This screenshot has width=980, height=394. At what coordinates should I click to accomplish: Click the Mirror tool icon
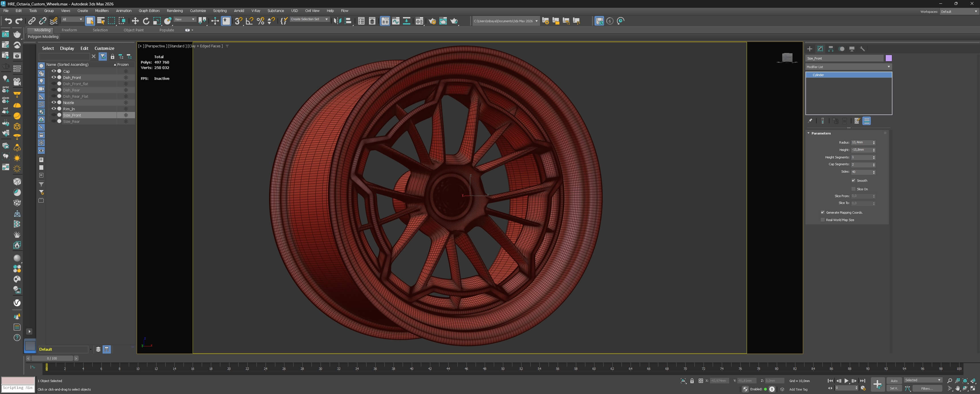pos(337,21)
